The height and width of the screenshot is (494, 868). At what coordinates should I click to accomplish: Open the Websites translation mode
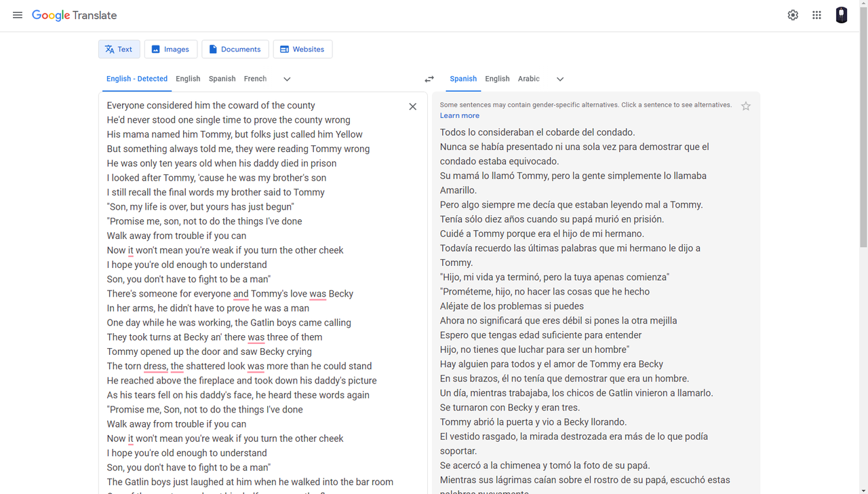click(302, 49)
